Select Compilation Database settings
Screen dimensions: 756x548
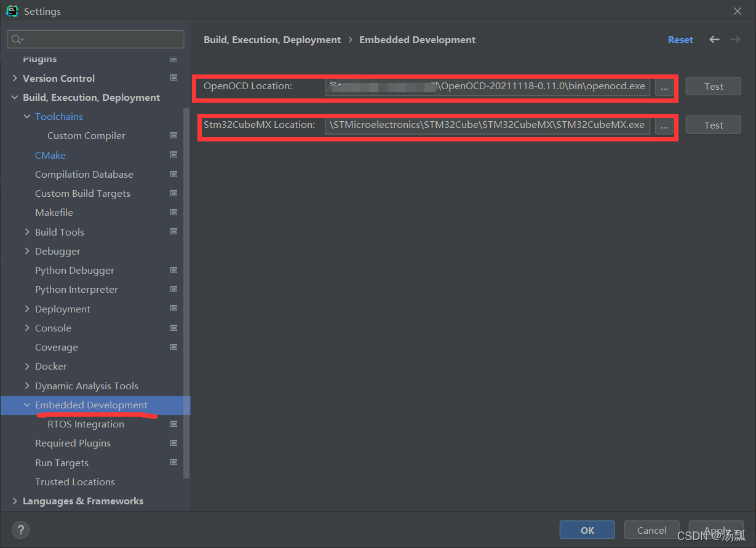click(84, 174)
